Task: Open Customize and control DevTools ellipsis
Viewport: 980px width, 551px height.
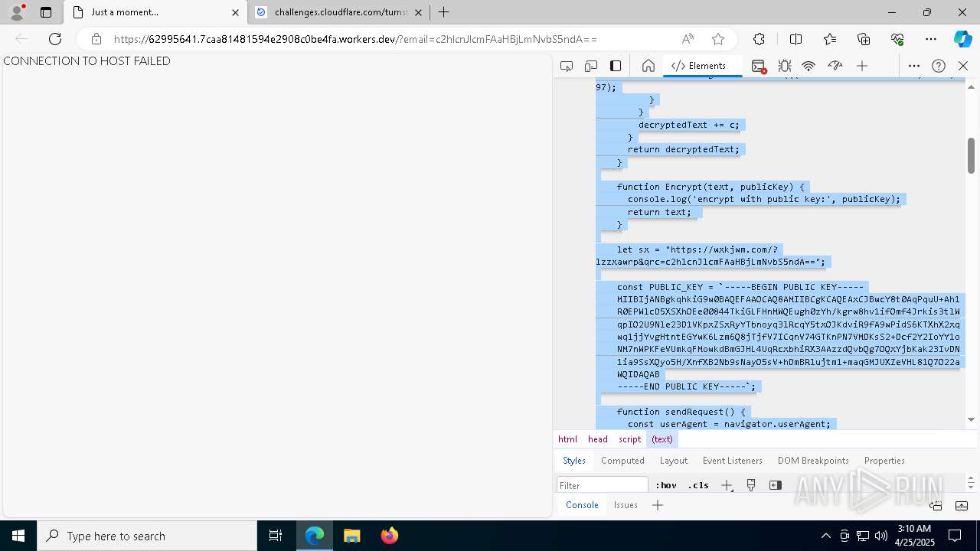Action: tap(914, 66)
